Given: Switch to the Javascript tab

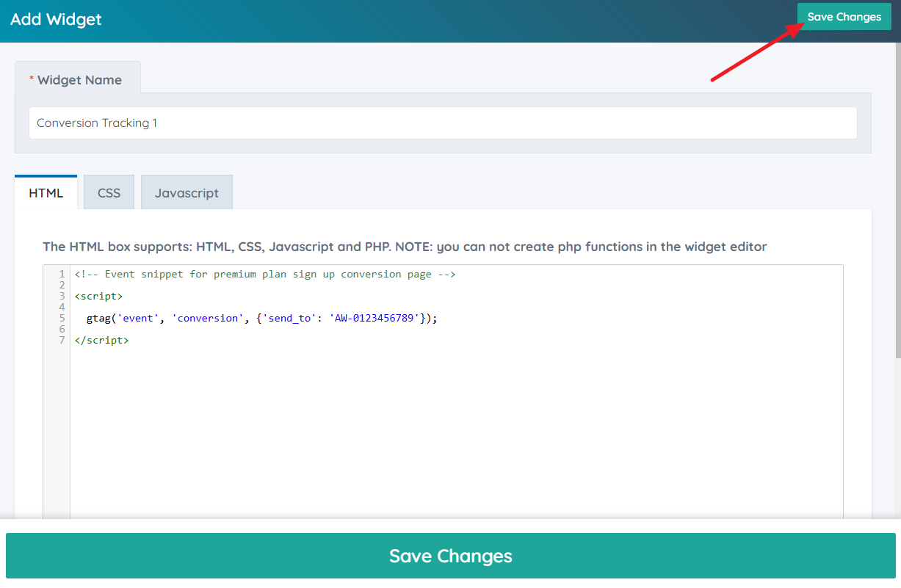Looking at the screenshot, I should coord(187,193).
